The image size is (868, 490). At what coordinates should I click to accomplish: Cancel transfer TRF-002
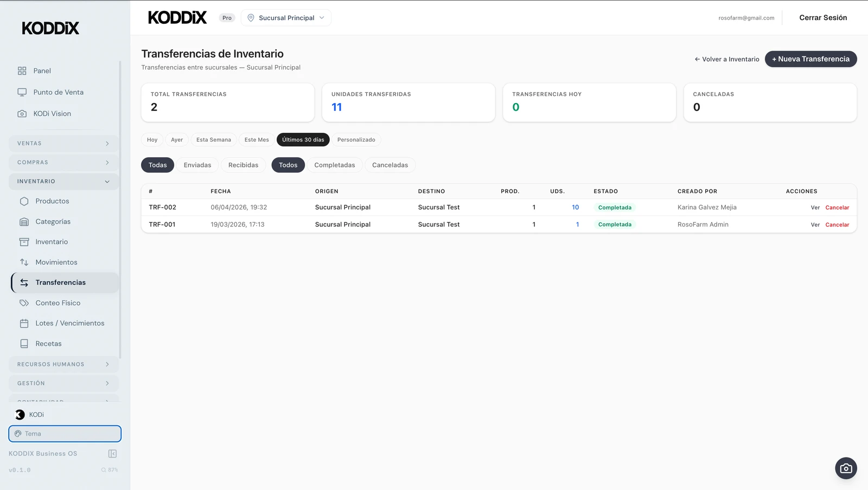(x=837, y=208)
